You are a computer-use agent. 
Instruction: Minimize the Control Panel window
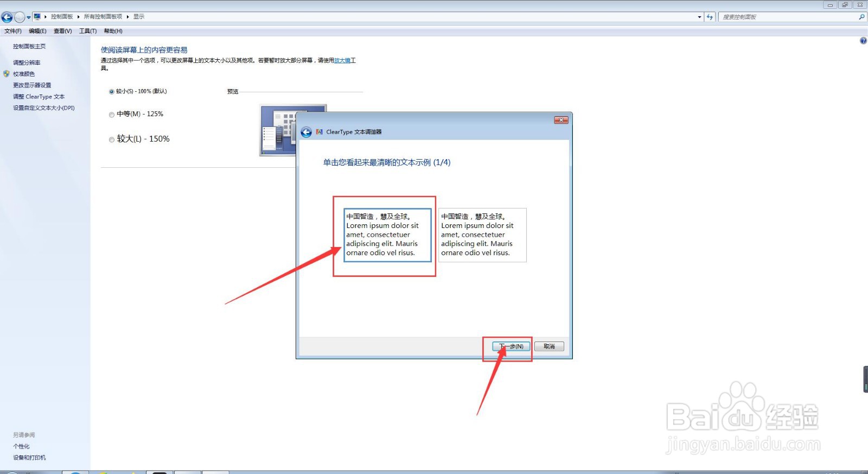pos(830,5)
